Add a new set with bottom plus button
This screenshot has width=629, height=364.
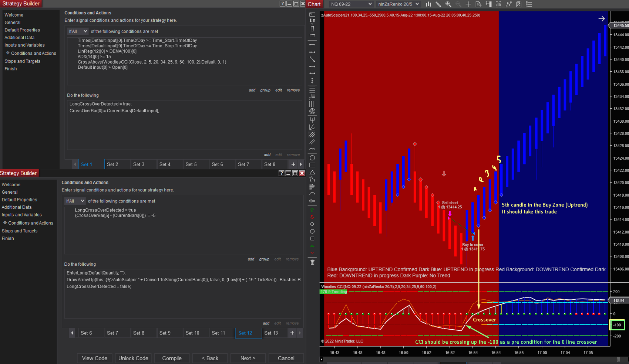click(292, 333)
